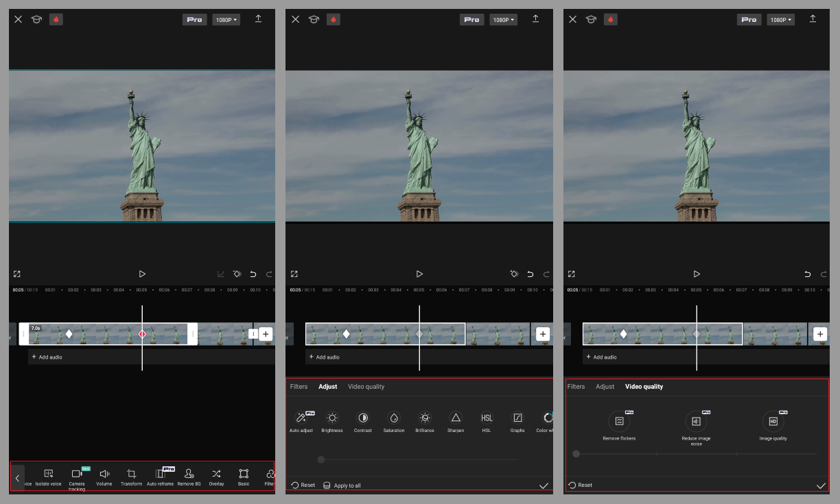Undo the last action on the edit toolbar screen

pyautogui.click(x=253, y=274)
